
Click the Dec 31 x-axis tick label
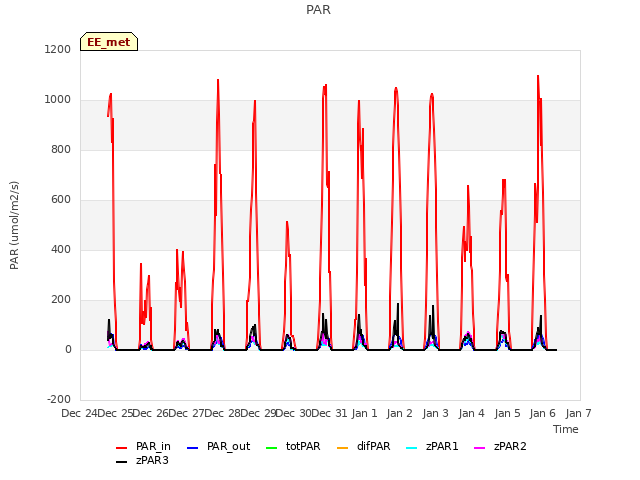pyautogui.click(x=328, y=413)
